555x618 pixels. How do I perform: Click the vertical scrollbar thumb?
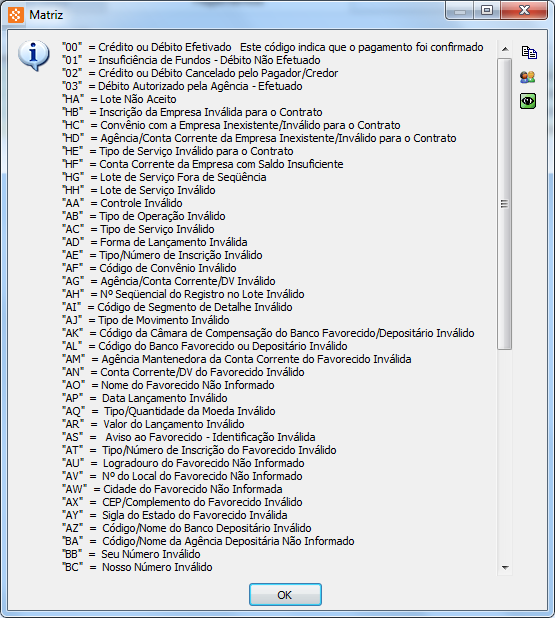pyautogui.click(x=505, y=204)
